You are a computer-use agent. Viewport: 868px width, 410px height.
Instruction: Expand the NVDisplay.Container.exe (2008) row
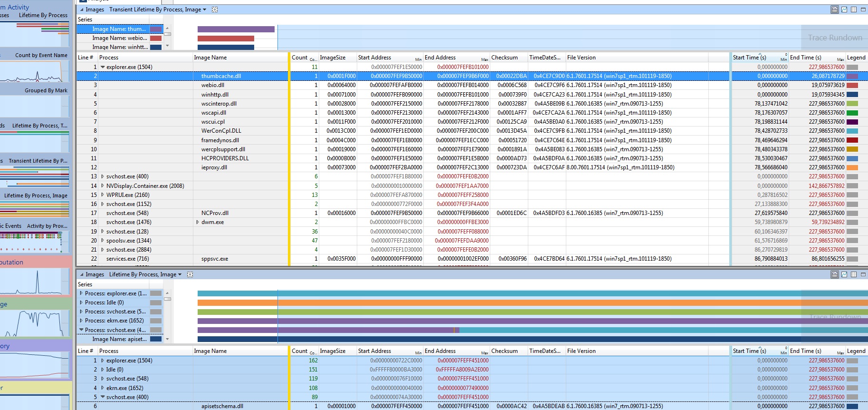click(x=102, y=186)
